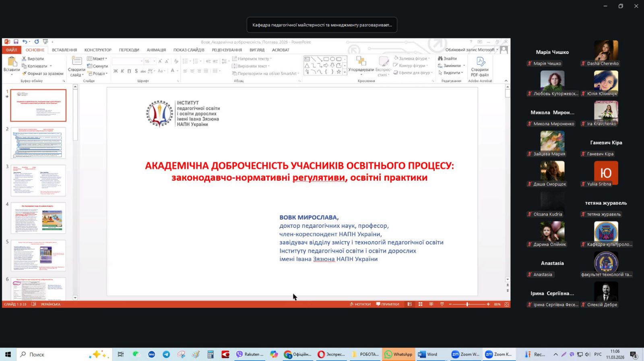
Task: Switch to the Анімація tab
Action: tap(156, 50)
